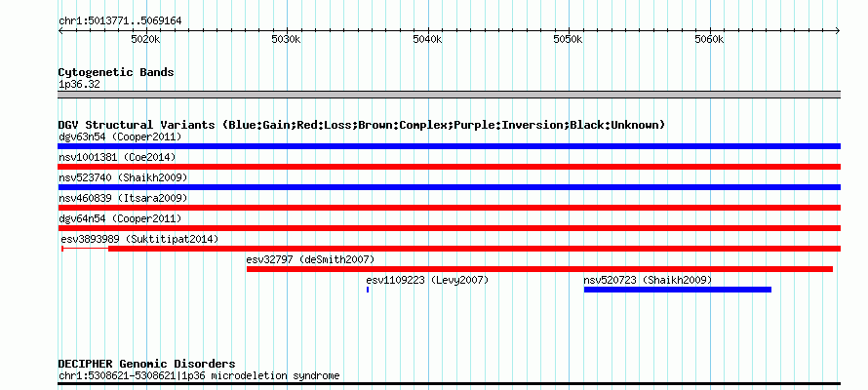
Task: Click the tiny esv1109223 (Levy2007) blue marker
Action: click(x=368, y=290)
